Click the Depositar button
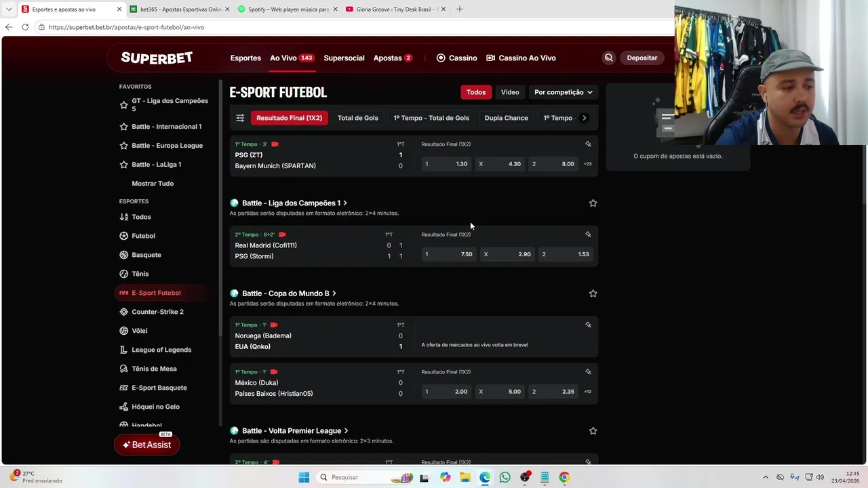The height and width of the screenshot is (488, 868). click(x=642, y=58)
